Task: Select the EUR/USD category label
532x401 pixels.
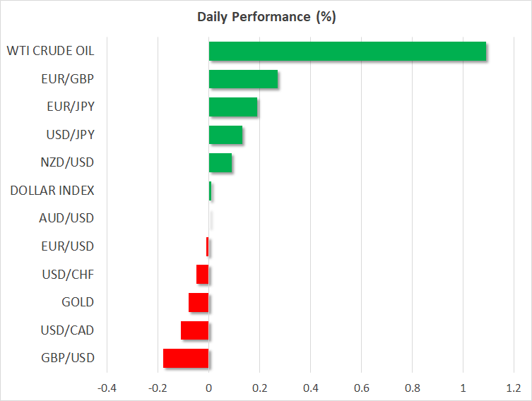Action: tap(66, 246)
